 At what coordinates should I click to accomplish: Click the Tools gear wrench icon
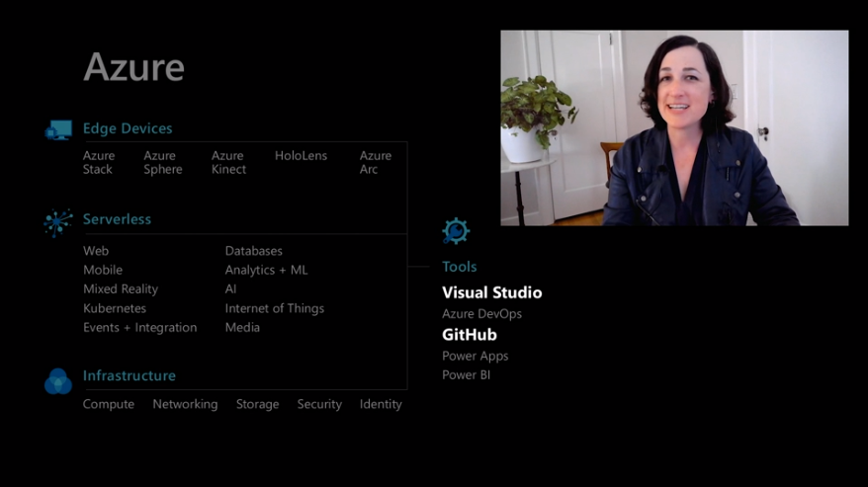456,231
